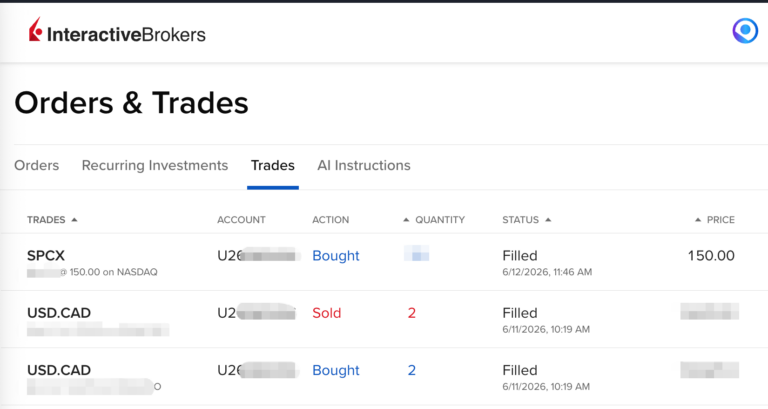
Task: Open the SPCX trade row
Action: tap(384, 262)
